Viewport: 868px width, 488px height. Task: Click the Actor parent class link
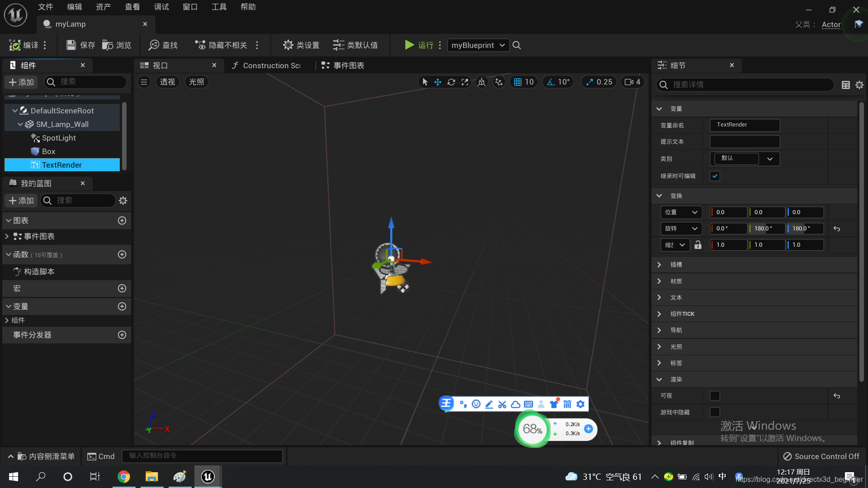tap(831, 24)
